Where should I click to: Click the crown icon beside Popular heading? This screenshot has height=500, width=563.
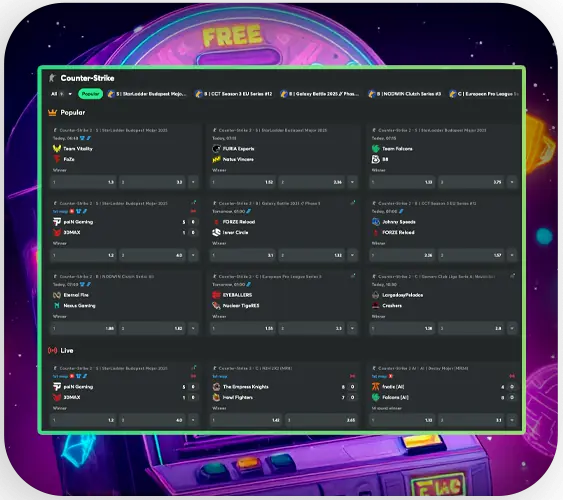pyautogui.click(x=52, y=113)
